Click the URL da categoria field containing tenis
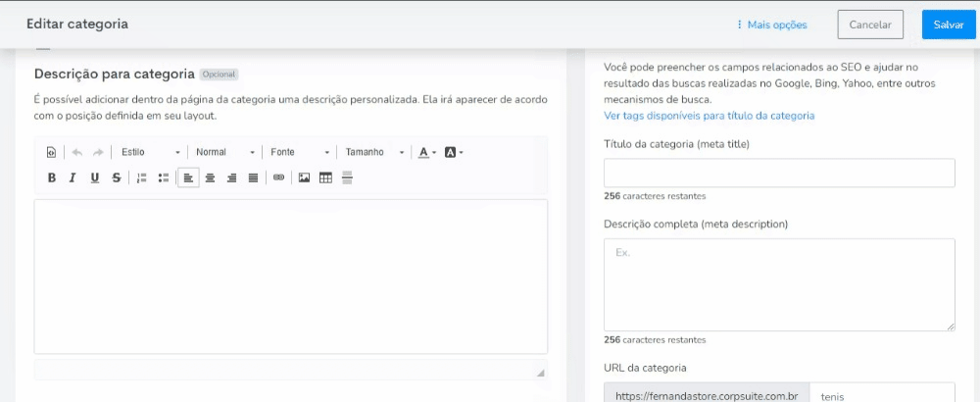 click(882, 392)
